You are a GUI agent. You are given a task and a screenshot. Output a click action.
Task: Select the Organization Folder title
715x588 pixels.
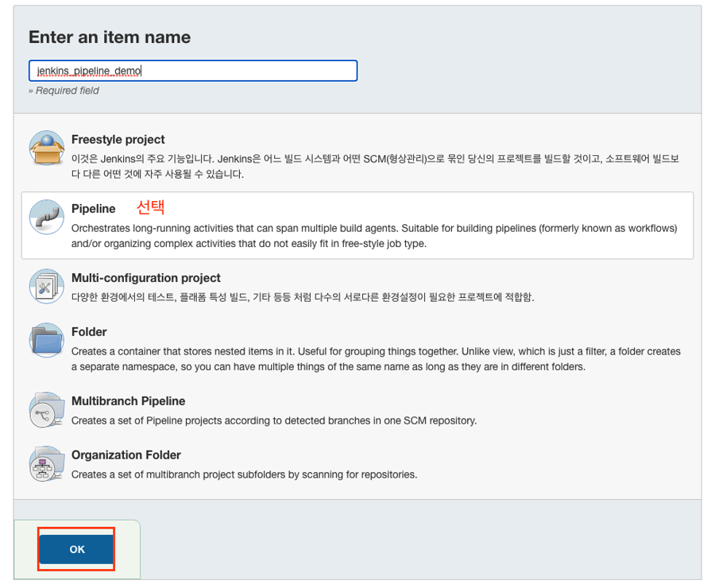pos(126,455)
